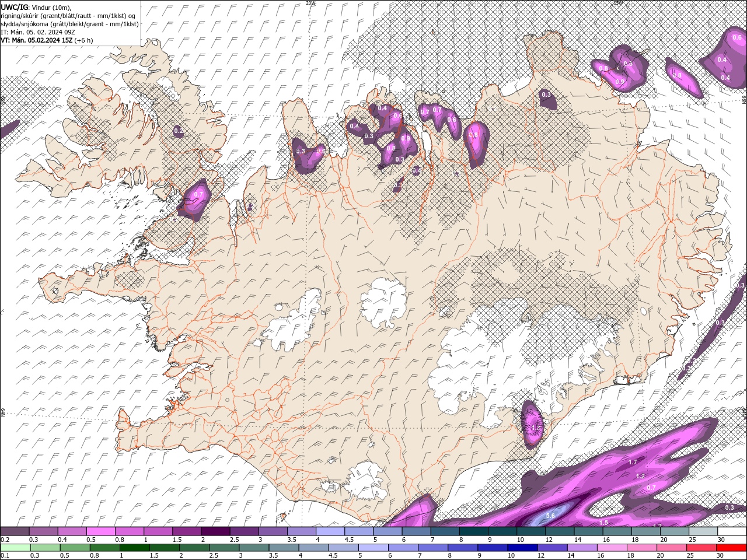Click the "UWC/IG: Vindur (10m)," title line

[x=36, y=6]
